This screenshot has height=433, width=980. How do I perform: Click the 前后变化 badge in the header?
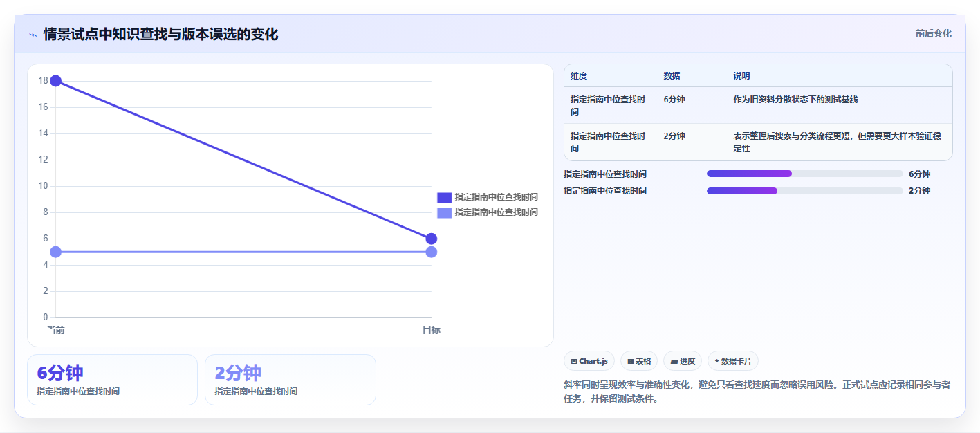(933, 33)
